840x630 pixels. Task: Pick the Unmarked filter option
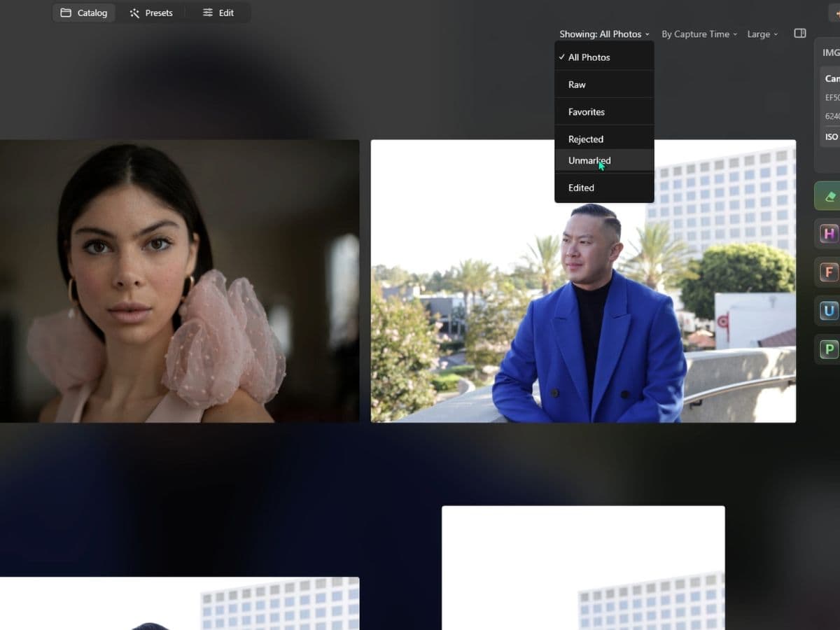click(x=604, y=160)
